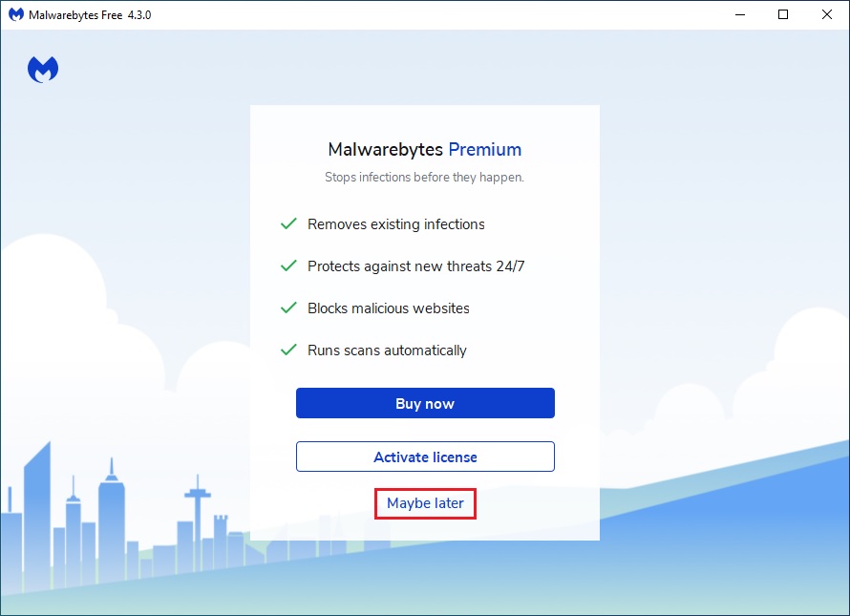Dismiss the offer with Maybe later
This screenshot has width=850, height=616.
point(425,503)
